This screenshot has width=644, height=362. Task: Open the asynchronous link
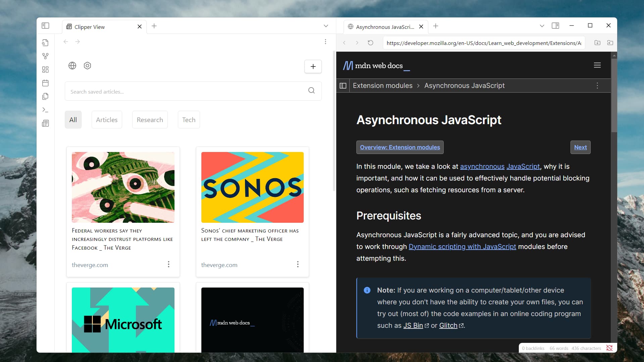coord(482,166)
